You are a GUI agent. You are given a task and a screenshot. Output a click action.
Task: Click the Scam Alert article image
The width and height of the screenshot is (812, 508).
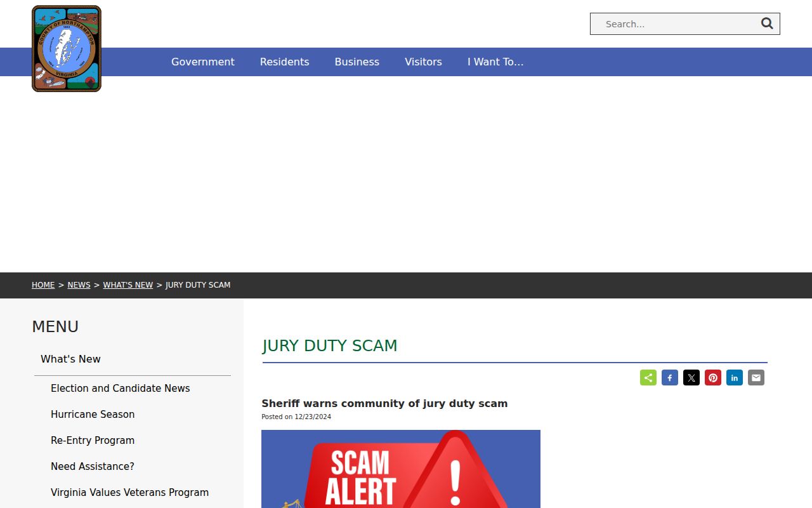(x=401, y=469)
